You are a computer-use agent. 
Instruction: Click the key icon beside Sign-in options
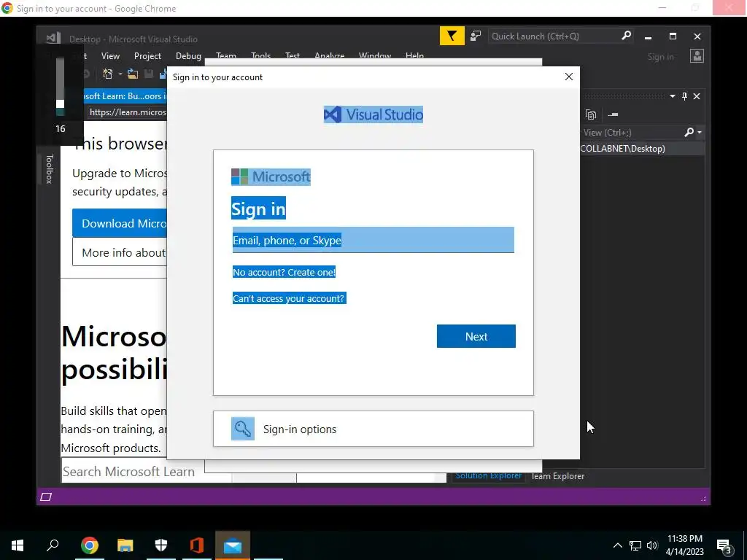tap(242, 429)
